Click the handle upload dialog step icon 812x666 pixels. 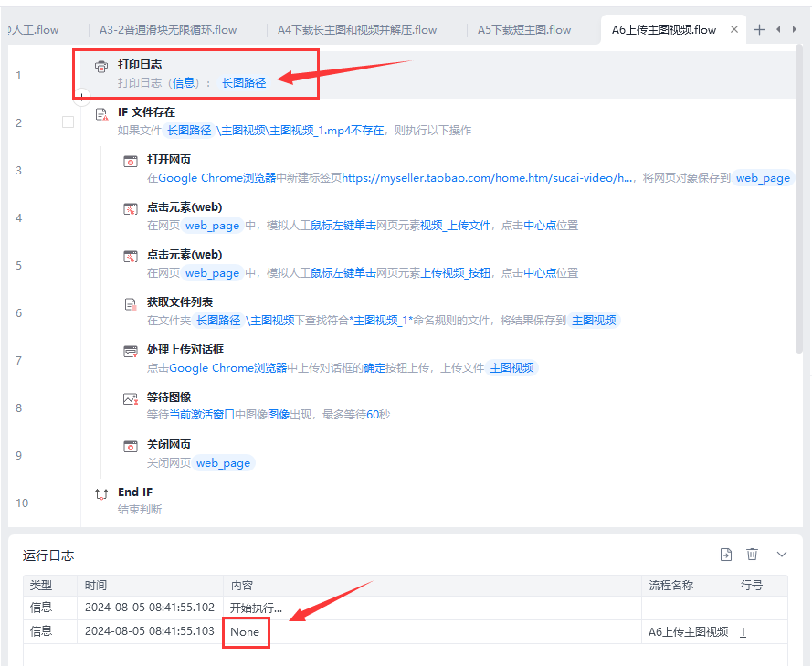pos(131,352)
